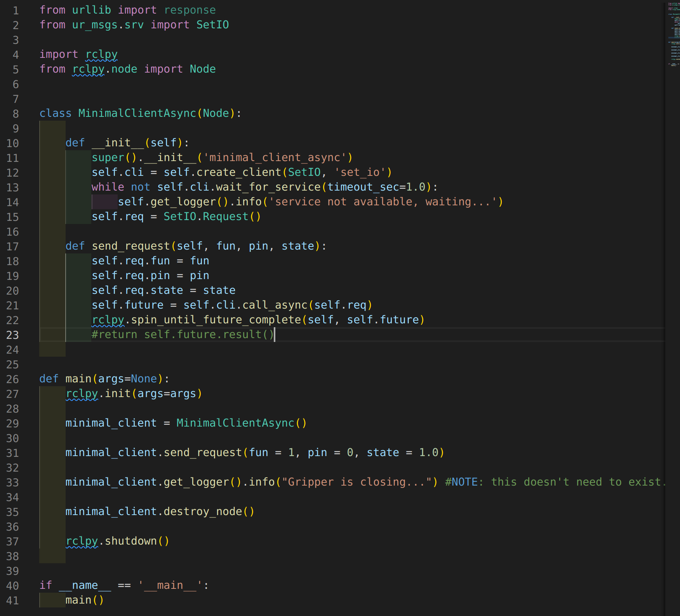
Task: Click the SetIO import on line 2
Action: click(212, 24)
